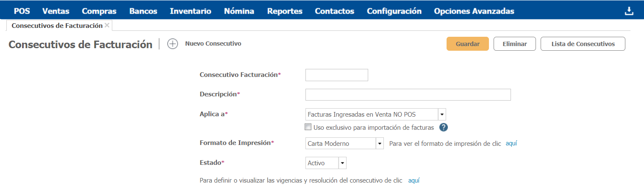
Task: Select the Consecutivos de Facturación tab
Action: click(57, 25)
